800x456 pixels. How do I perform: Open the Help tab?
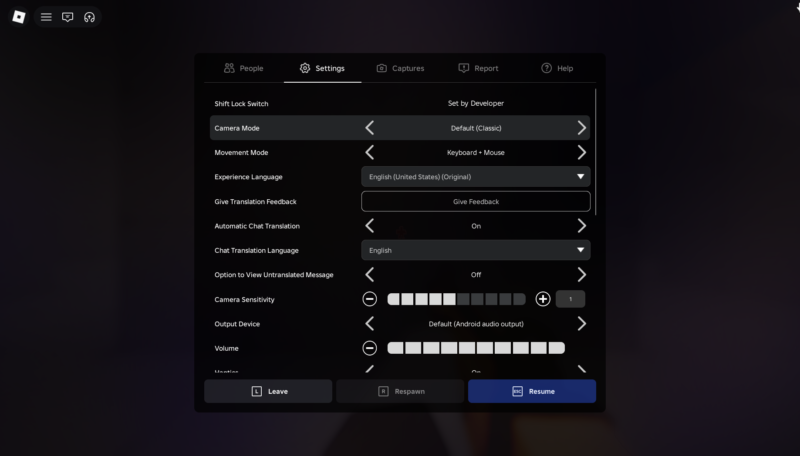[557, 68]
